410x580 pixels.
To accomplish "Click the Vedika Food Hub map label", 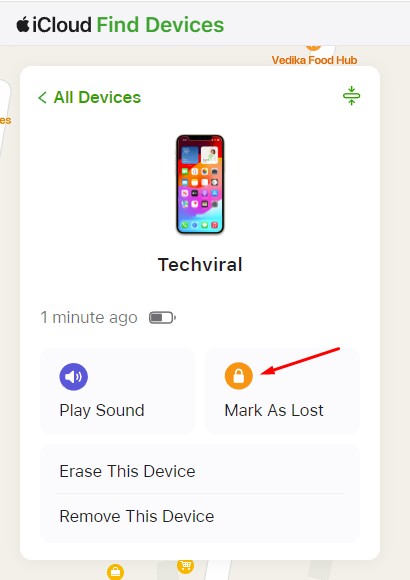I will (x=314, y=60).
